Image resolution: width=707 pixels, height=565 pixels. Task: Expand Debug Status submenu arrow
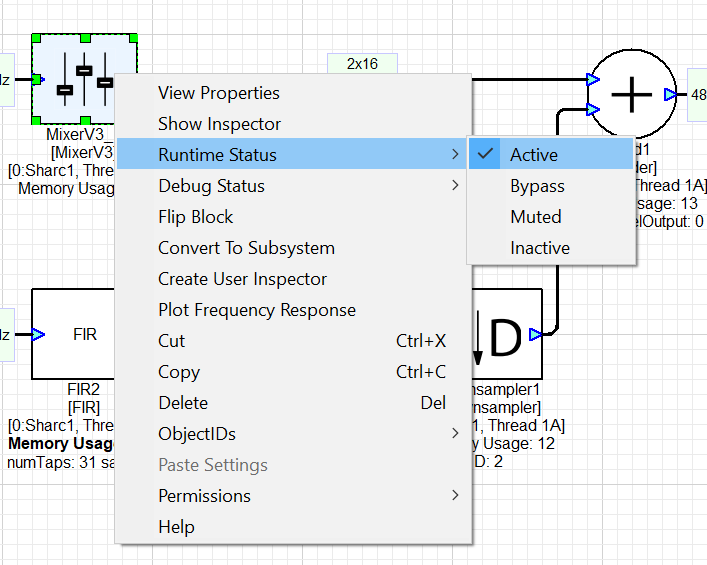pyautogui.click(x=455, y=185)
